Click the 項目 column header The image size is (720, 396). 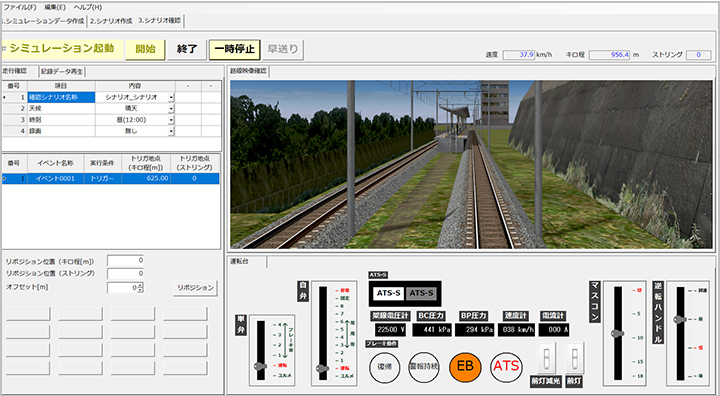tap(61, 86)
